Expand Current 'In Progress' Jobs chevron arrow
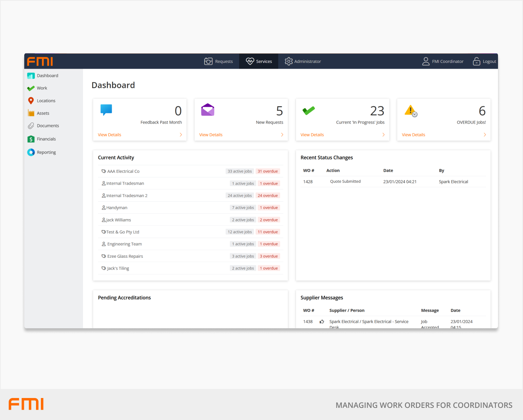The image size is (523, 420). click(384, 135)
